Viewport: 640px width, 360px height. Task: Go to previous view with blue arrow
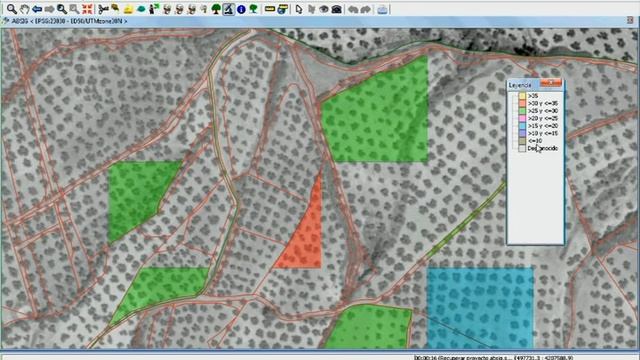pyautogui.click(x=37, y=9)
